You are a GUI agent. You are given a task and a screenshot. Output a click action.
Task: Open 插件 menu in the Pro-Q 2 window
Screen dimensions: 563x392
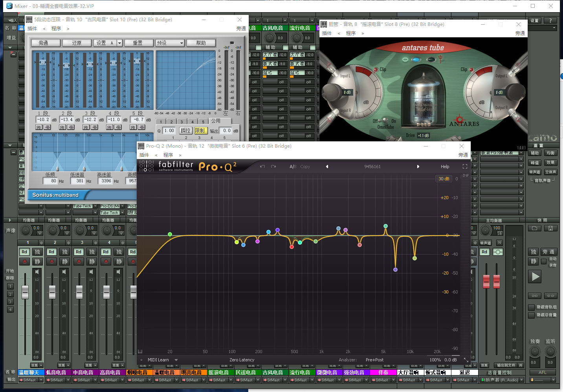point(144,155)
